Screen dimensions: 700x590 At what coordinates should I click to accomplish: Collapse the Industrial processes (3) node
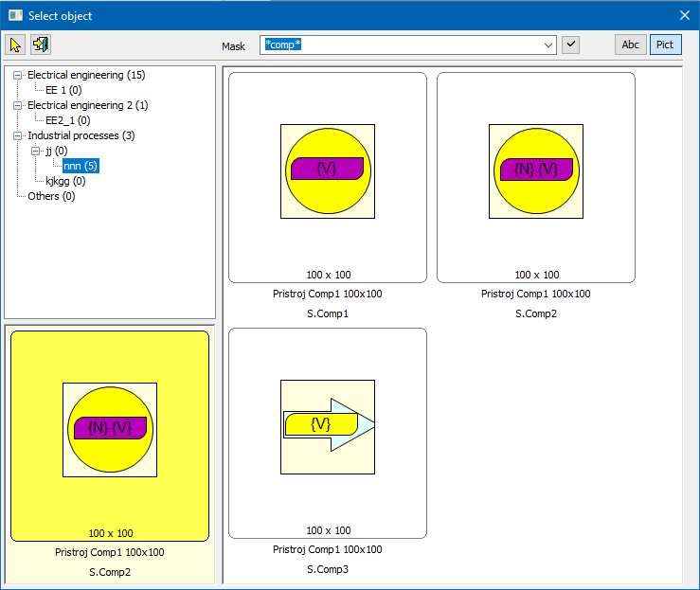17,135
